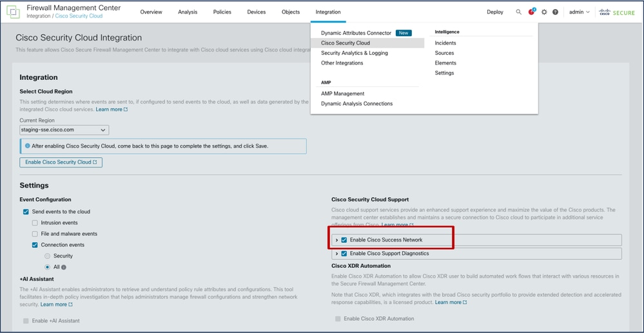Click Cisco Security Cloud breadcrumb link
Viewport: 644px width, 333px height.
[x=79, y=16]
